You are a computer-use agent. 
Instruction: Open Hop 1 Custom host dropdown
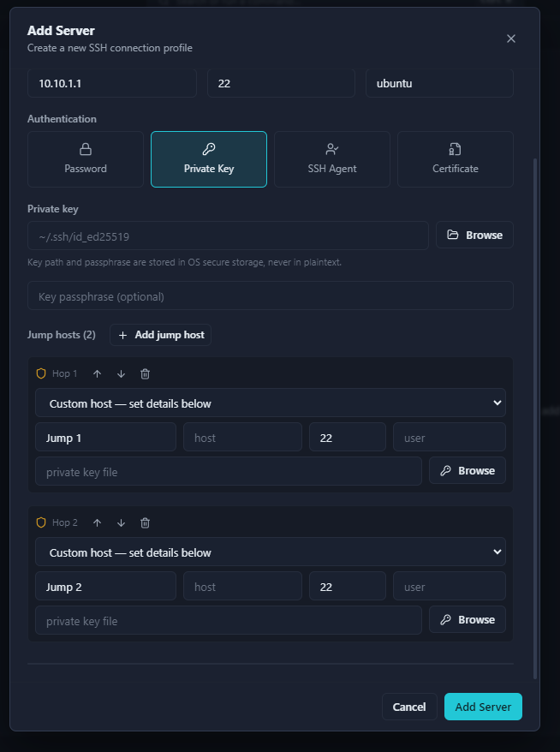[271, 403]
